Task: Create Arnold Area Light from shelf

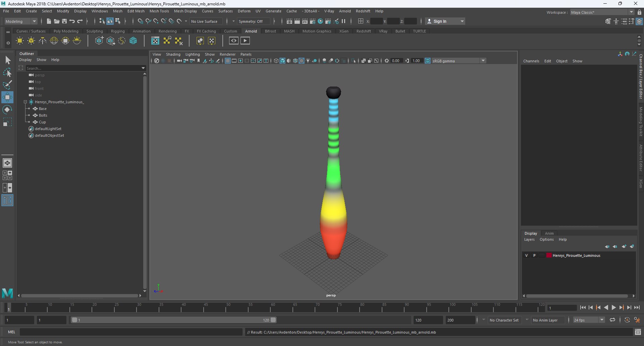Action: pyautogui.click(x=20, y=41)
